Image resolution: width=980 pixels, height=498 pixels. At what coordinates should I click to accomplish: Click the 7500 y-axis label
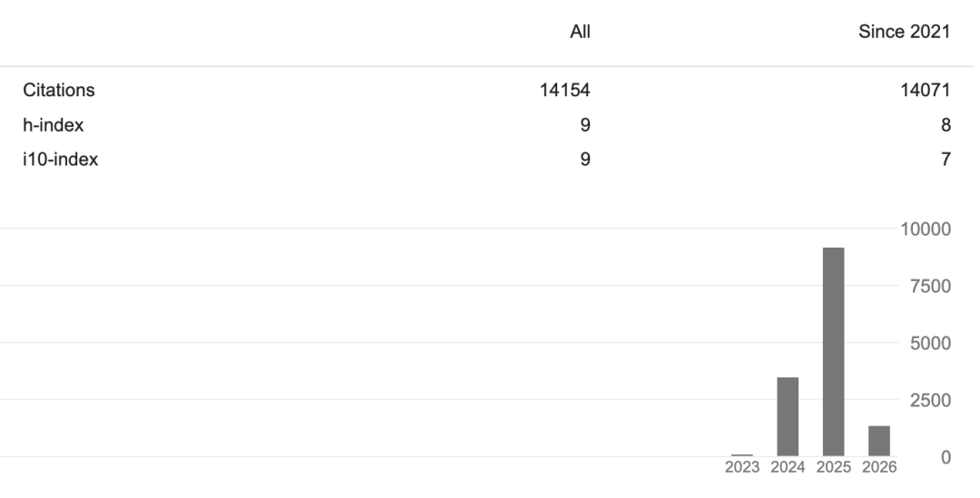pos(929,287)
